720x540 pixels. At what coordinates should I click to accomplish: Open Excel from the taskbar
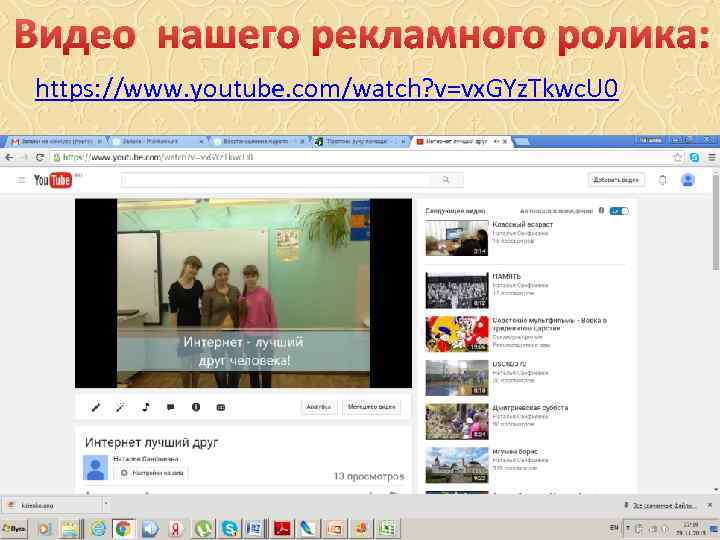(x=387, y=529)
